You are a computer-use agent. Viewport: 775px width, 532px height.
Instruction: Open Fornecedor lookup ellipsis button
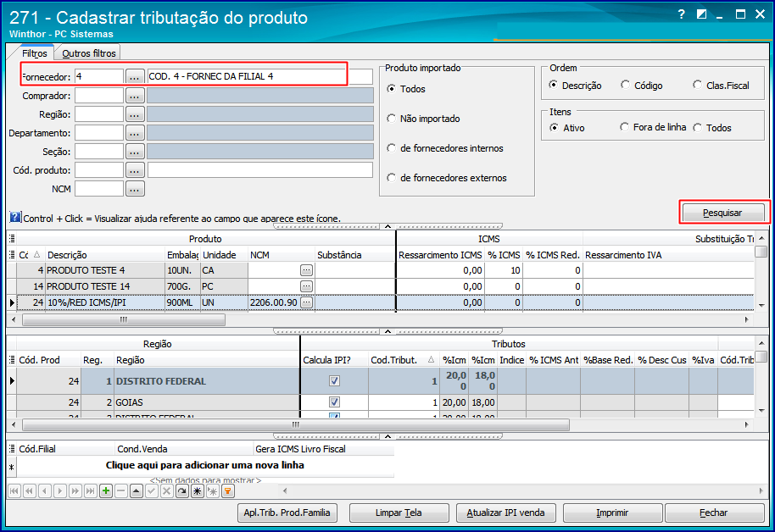point(135,76)
